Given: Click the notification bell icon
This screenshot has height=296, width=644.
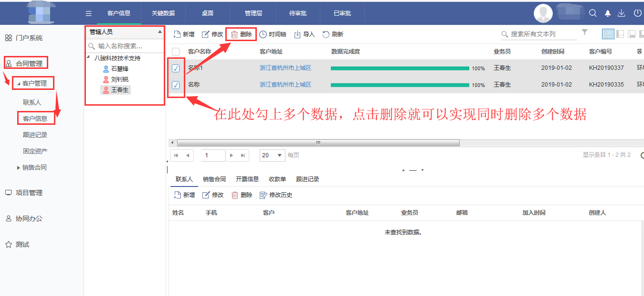Looking at the screenshot, I should point(608,13).
